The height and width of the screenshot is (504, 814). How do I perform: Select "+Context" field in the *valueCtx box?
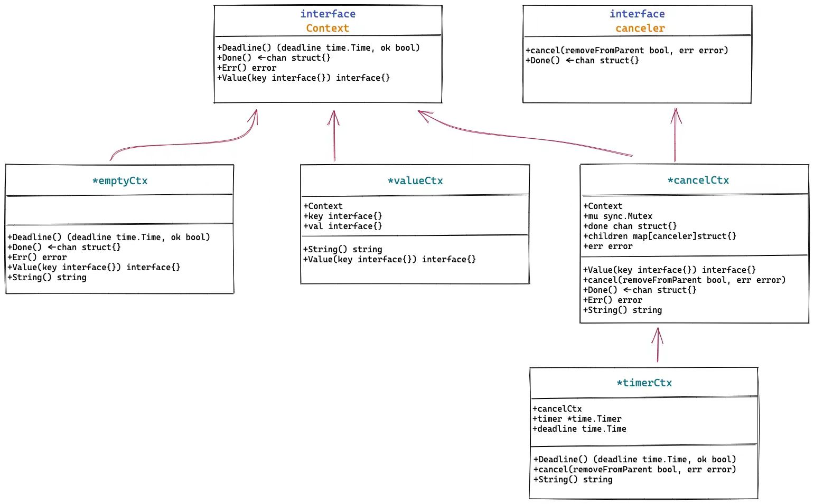[323, 206]
